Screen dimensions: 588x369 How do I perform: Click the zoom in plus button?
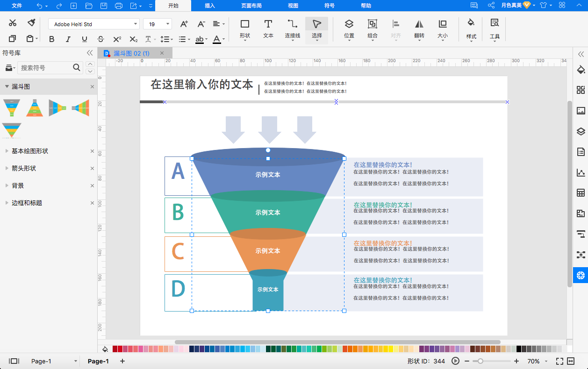pos(516,361)
